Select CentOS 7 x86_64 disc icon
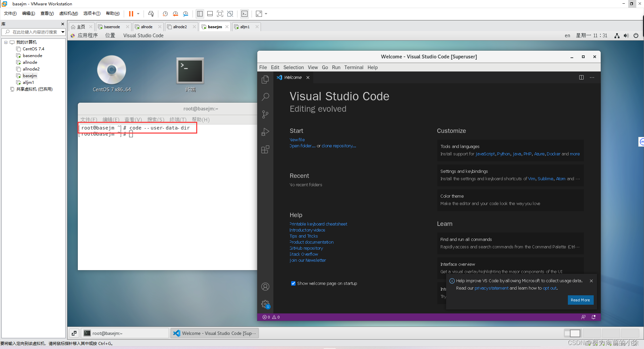 click(x=112, y=74)
